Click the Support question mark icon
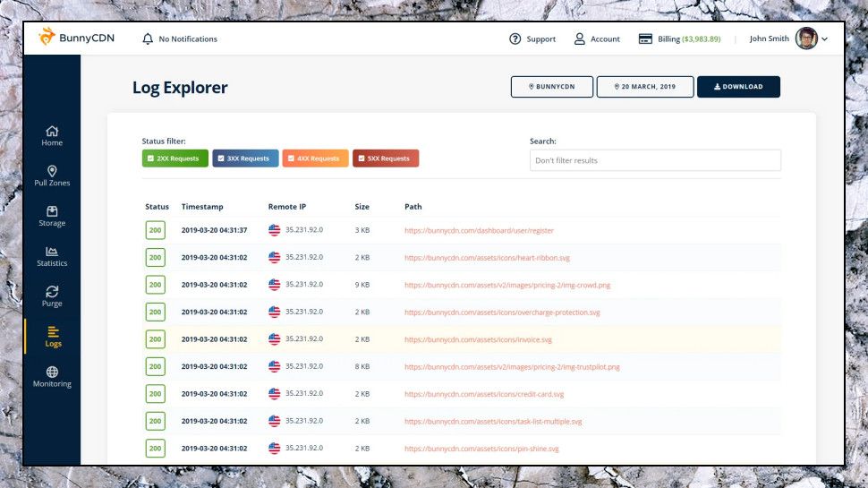The image size is (868, 488). pos(515,39)
